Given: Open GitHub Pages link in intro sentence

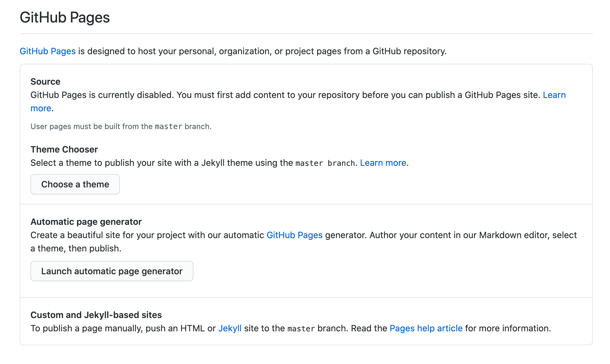Looking at the screenshot, I should coord(48,51).
